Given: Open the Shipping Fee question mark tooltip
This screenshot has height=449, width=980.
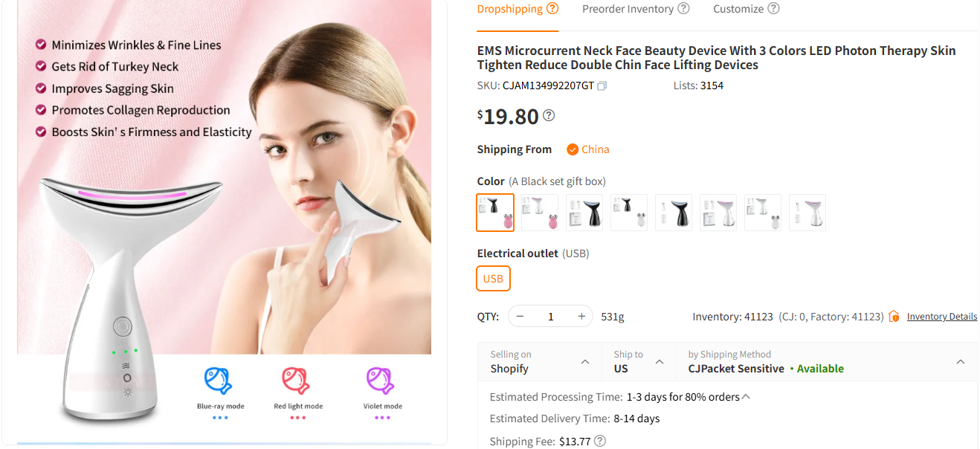Looking at the screenshot, I should click(x=599, y=441).
